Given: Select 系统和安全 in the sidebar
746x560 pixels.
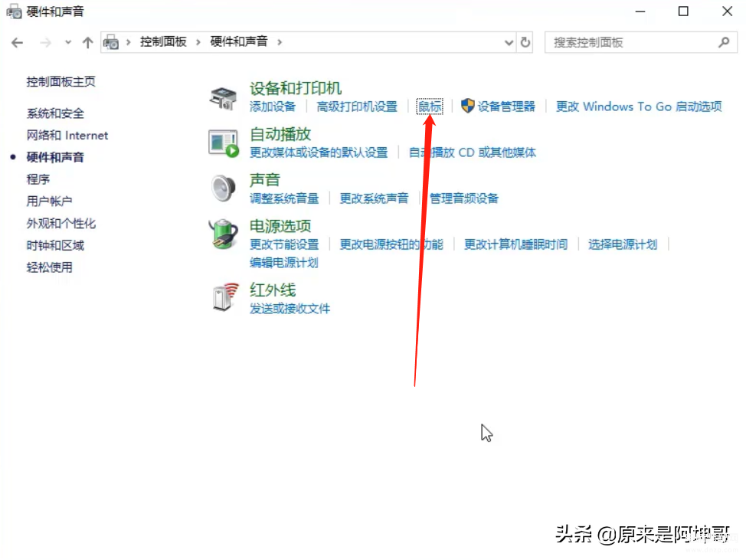Looking at the screenshot, I should click(x=55, y=113).
